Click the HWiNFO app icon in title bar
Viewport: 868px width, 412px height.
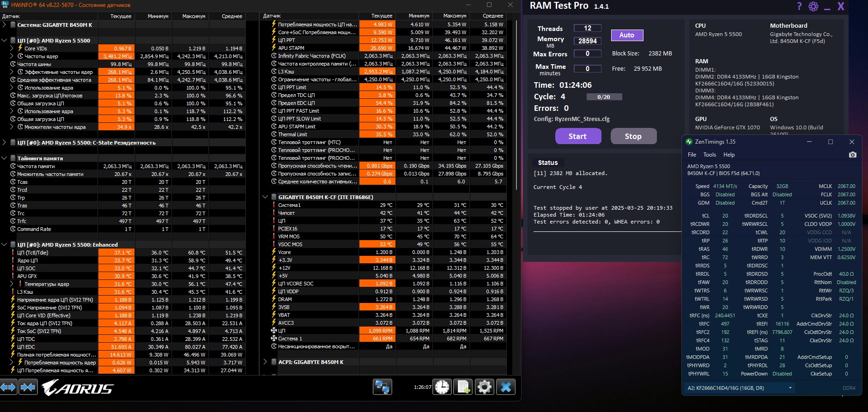coord(5,5)
